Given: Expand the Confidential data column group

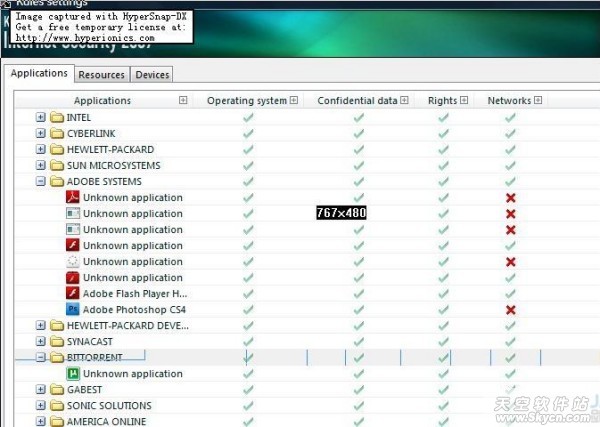Looking at the screenshot, I should point(404,100).
